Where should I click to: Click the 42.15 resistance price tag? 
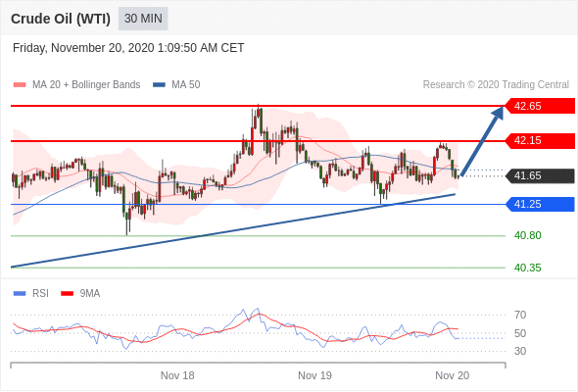coord(540,140)
